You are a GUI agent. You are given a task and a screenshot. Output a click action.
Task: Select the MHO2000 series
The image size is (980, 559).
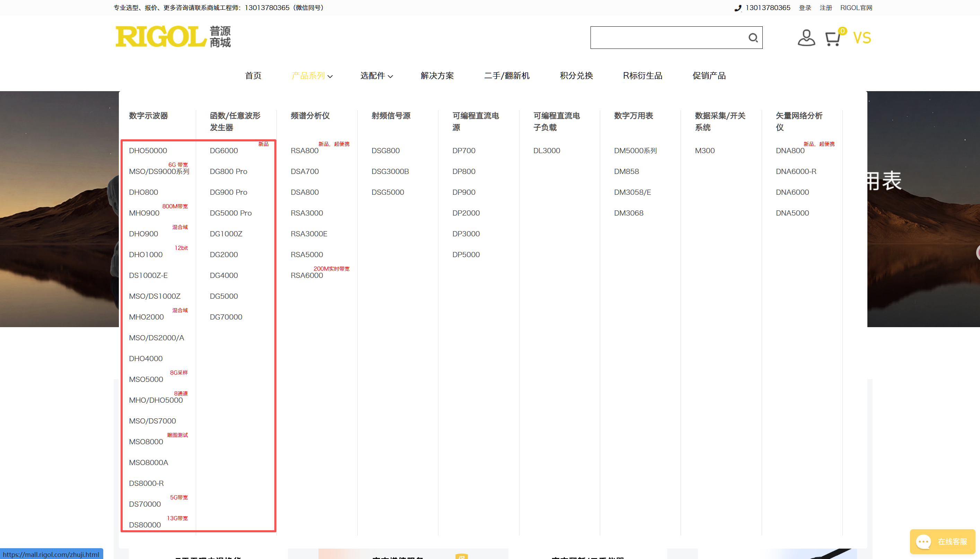pyautogui.click(x=146, y=317)
